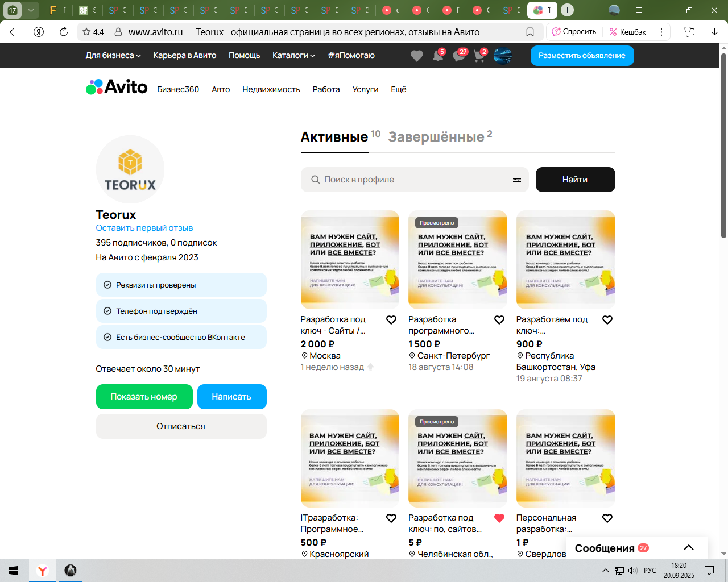Open notifications bell in Avito header
Image resolution: width=728 pixels, height=582 pixels.
point(438,56)
